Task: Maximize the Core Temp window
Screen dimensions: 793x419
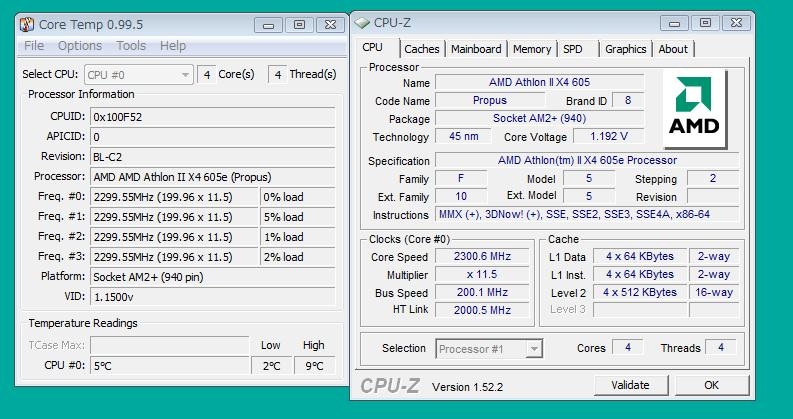Action: pyautogui.click(x=299, y=25)
